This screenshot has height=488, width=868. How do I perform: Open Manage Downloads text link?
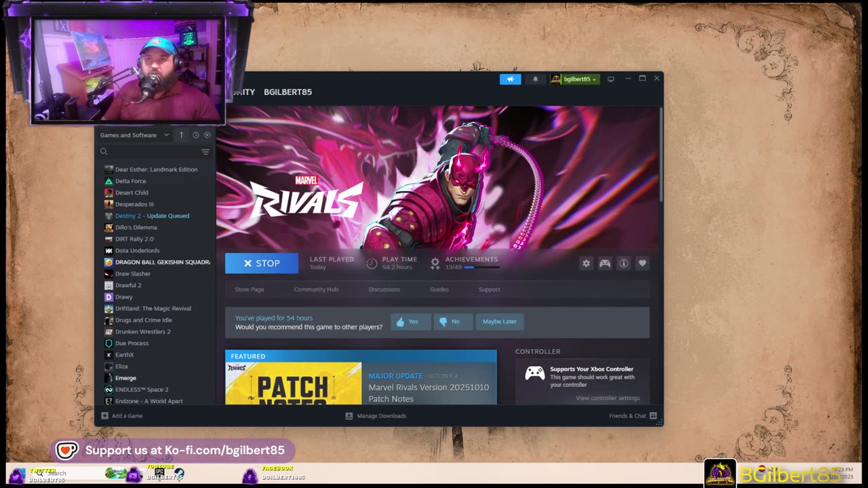[x=382, y=415]
